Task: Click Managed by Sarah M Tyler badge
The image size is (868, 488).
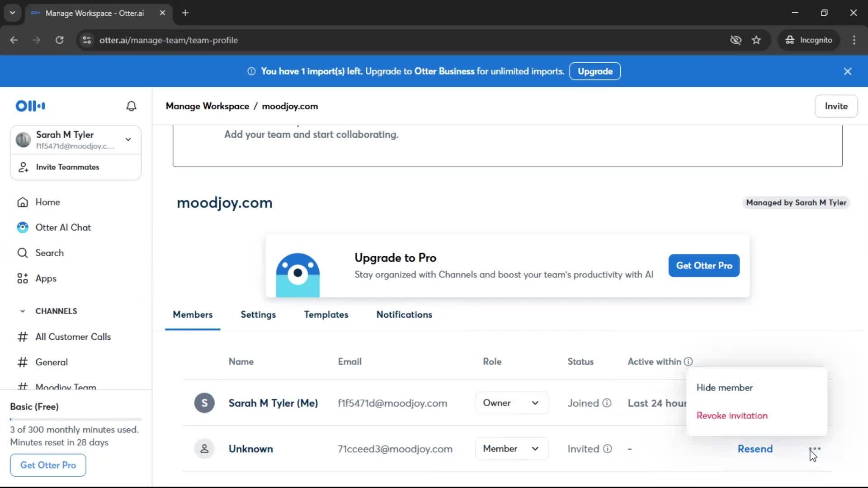Action: click(x=796, y=202)
